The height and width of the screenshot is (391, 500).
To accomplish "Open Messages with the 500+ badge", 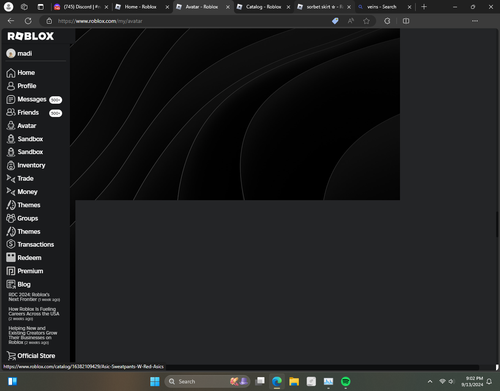I will pos(34,99).
